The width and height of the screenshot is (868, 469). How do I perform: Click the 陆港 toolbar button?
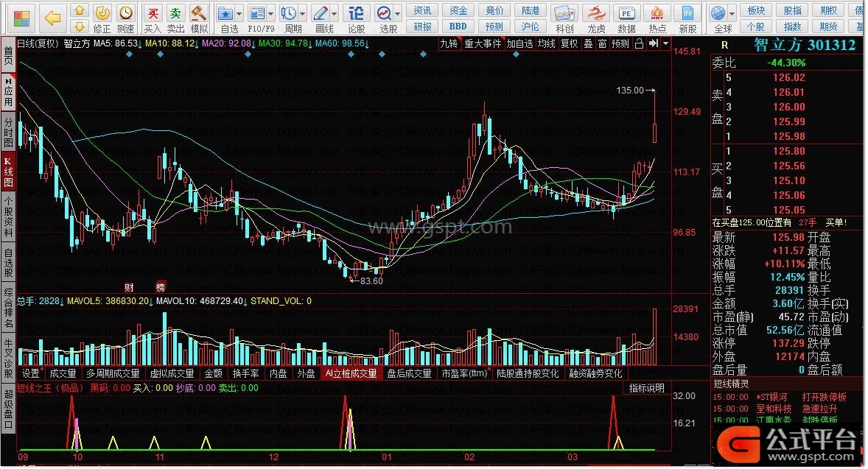(531, 10)
